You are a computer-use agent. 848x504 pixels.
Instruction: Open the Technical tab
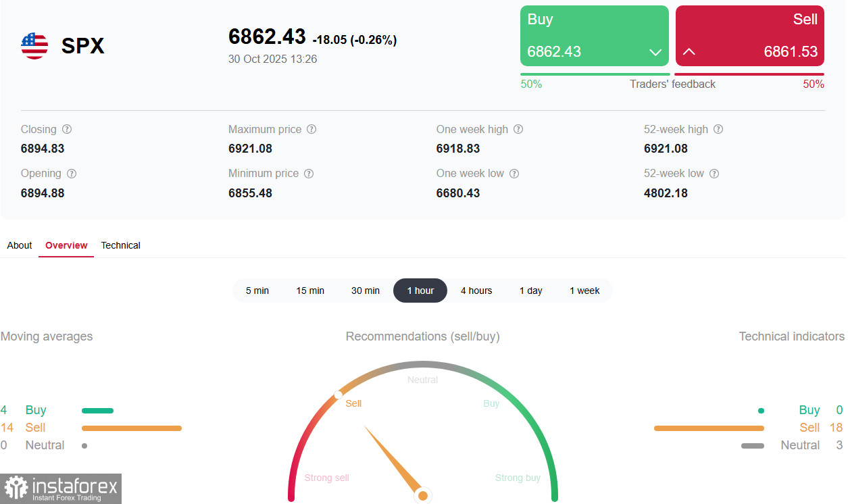click(x=120, y=245)
